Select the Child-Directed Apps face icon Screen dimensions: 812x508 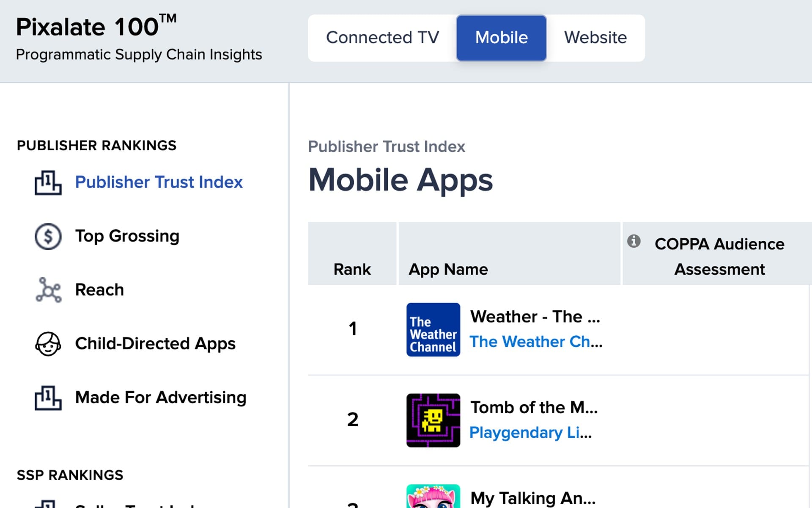point(48,344)
